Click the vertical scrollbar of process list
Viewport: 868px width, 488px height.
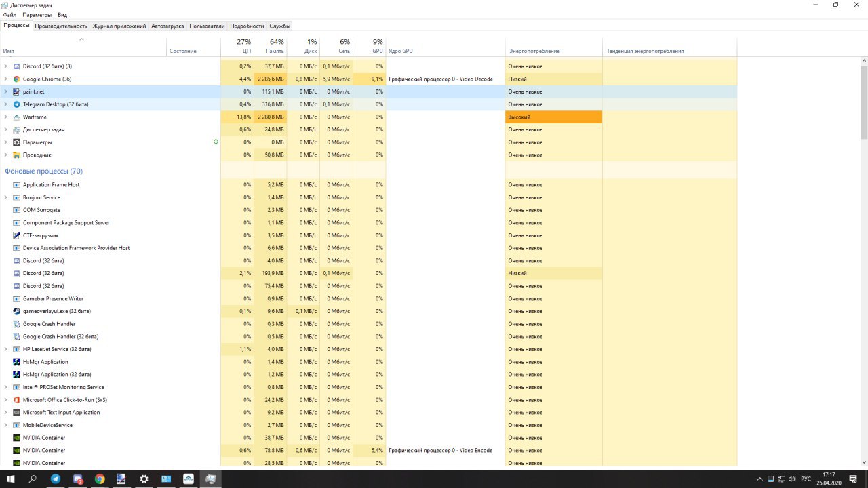(x=864, y=102)
